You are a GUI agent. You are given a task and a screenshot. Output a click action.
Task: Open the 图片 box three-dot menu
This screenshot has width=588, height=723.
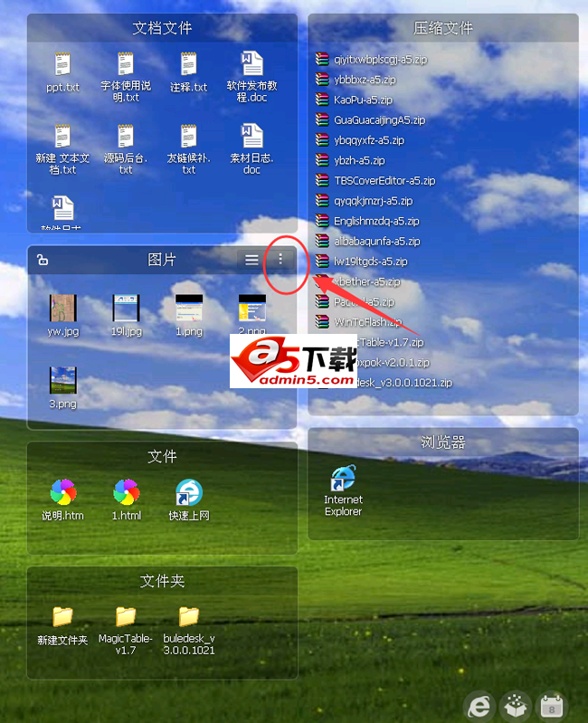click(280, 259)
